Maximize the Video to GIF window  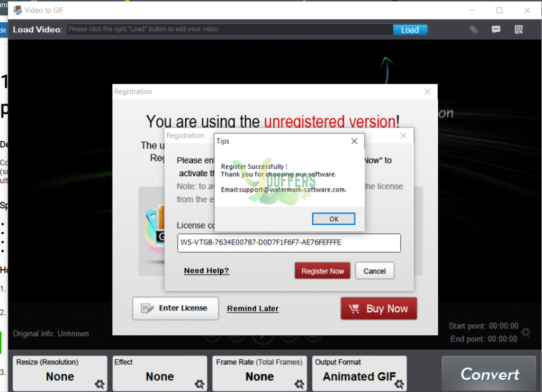point(500,11)
